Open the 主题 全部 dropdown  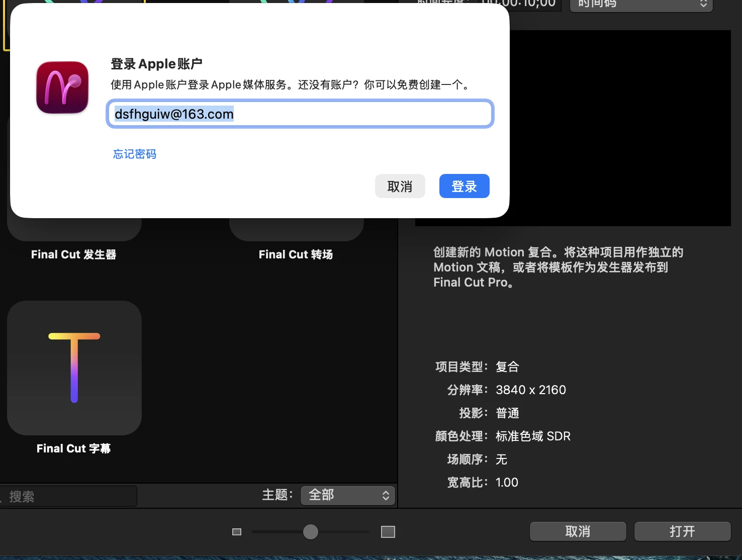coord(348,495)
